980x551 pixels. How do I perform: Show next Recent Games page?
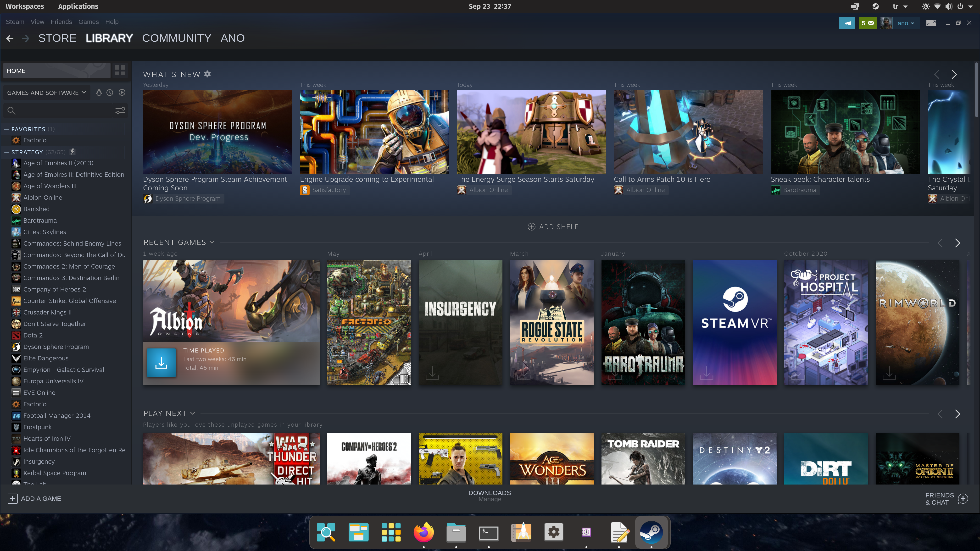tap(958, 243)
